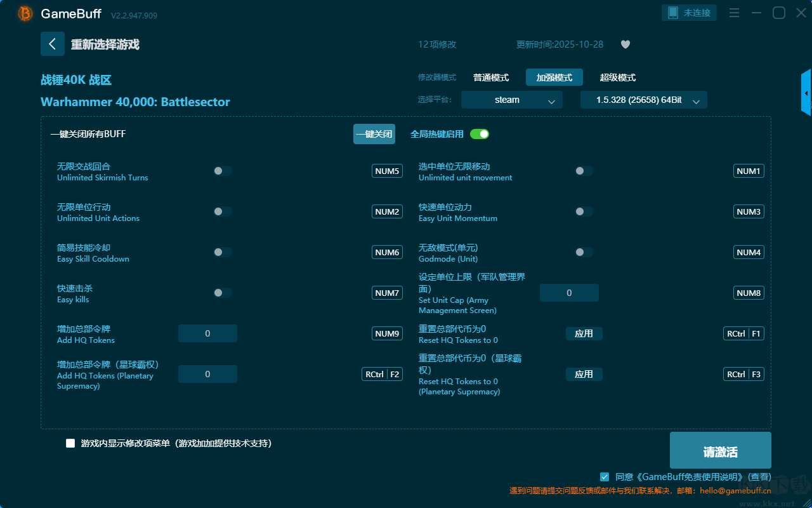Click NUM9 hotkey for Add HQ Tokens
Image resolution: width=812 pixels, height=508 pixels.
(x=387, y=333)
